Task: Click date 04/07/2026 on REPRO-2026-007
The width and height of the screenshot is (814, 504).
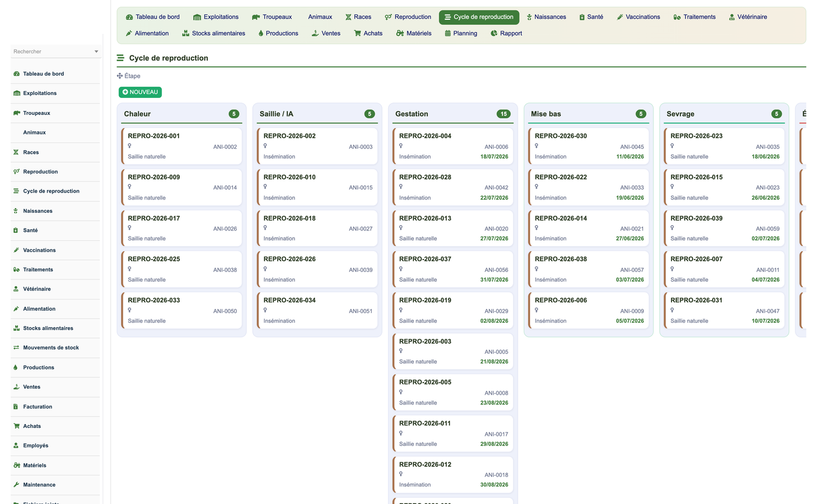Action: [766, 280]
